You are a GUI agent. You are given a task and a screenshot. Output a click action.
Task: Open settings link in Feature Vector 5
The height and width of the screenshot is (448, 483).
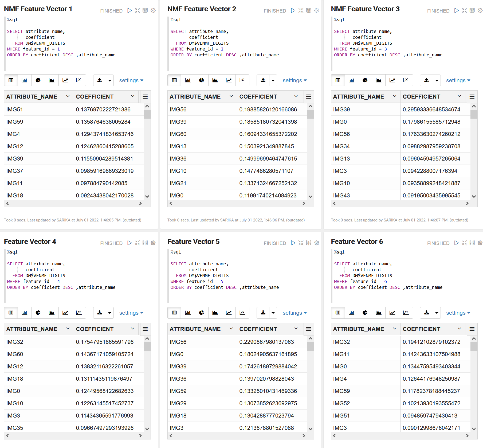[295, 313]
